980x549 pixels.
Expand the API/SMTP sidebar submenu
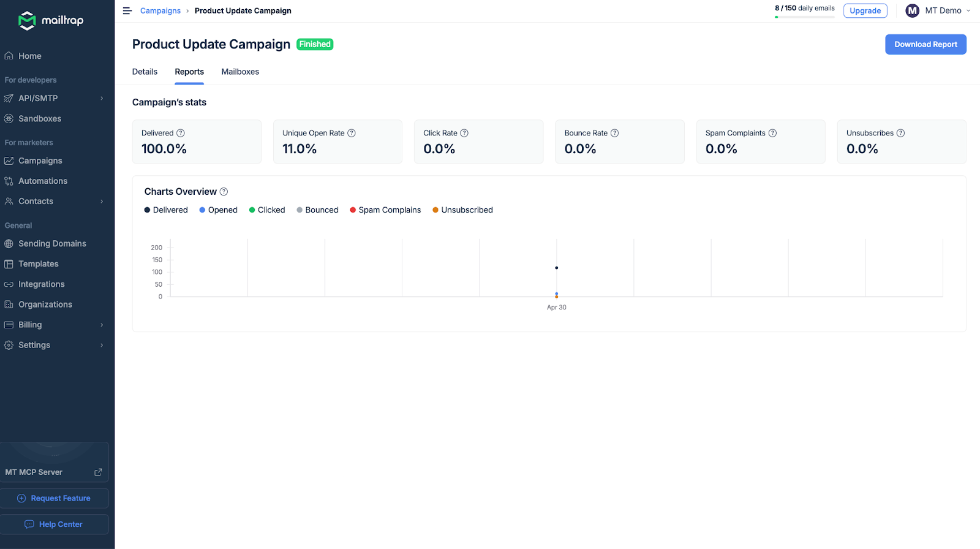coord(102,99)
